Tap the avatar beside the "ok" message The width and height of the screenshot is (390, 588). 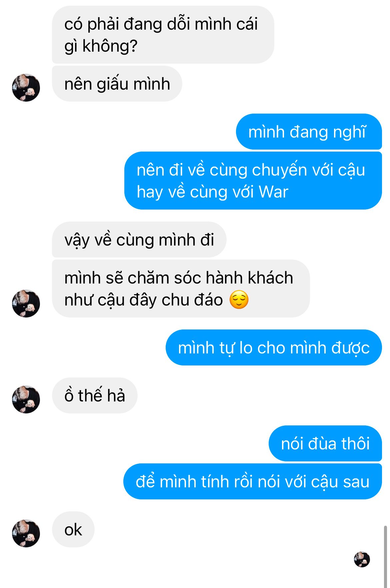(x=26, y=533)
